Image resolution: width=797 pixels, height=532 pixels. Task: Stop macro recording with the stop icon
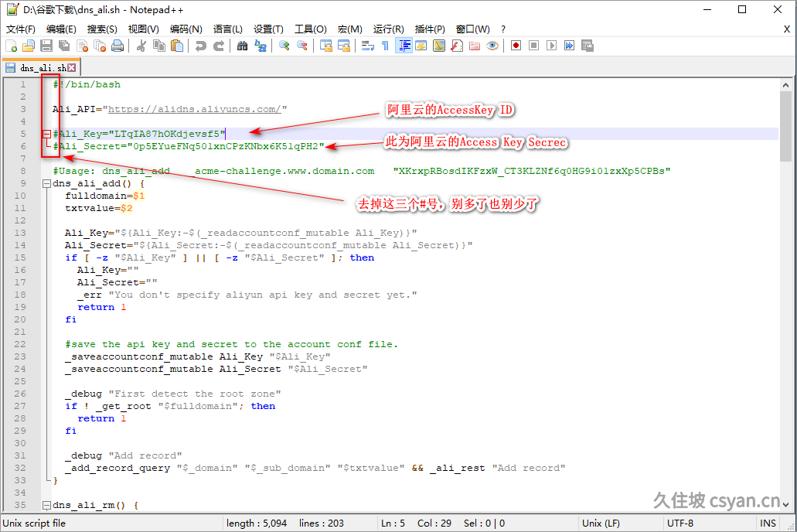pyautogui.click(x=533, y=46)
